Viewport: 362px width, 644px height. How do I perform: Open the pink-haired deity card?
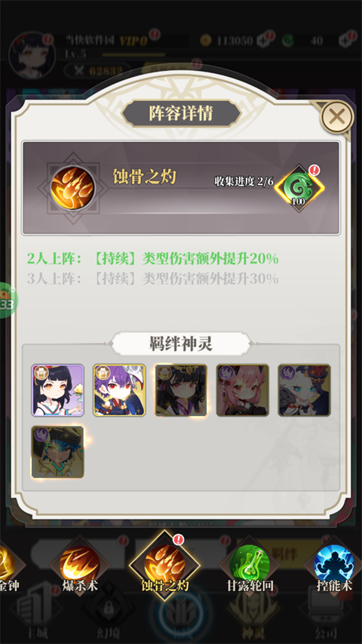pos(243,390)
